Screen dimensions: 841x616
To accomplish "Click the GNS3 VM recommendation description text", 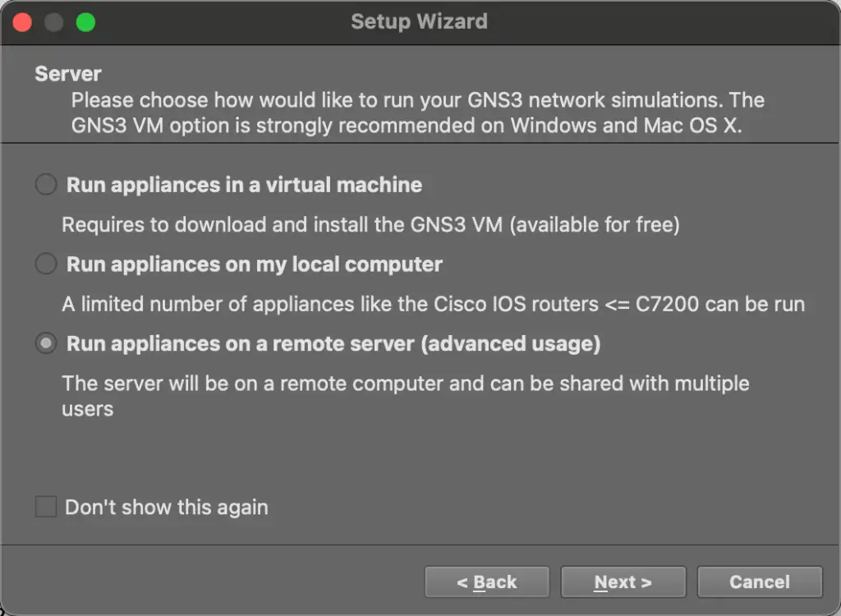I will [x=418, y=113].
